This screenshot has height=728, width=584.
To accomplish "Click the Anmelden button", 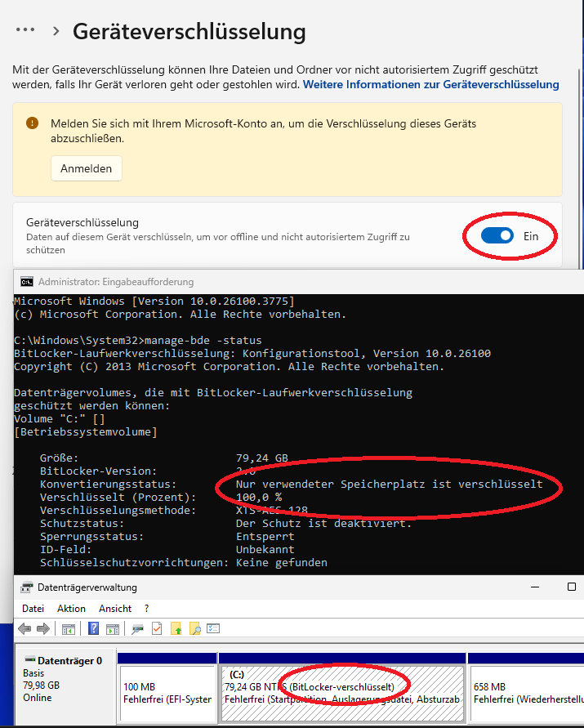I will pyautogui.click(x=87, y=168).
